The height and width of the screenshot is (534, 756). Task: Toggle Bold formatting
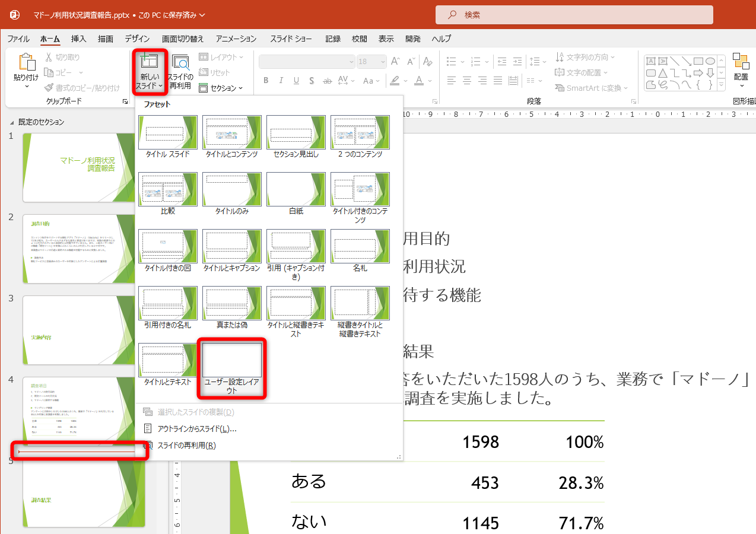266,81
